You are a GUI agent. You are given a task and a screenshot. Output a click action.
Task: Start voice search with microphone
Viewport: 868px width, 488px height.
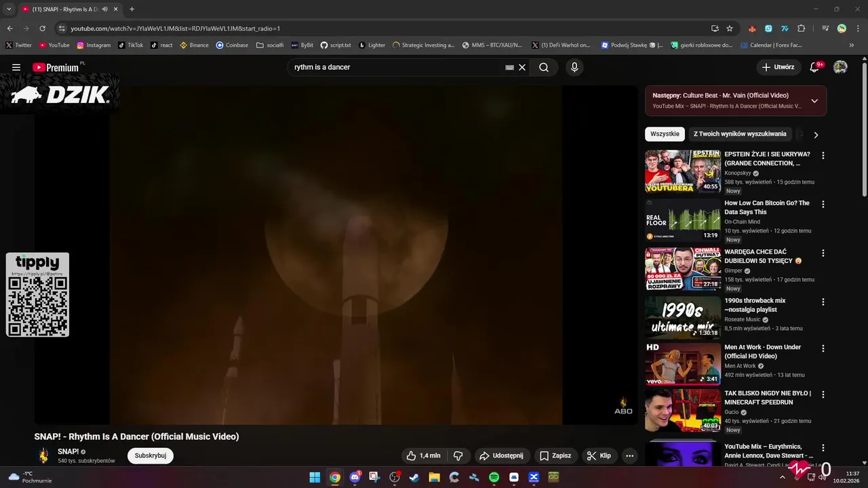coord(574,67)
